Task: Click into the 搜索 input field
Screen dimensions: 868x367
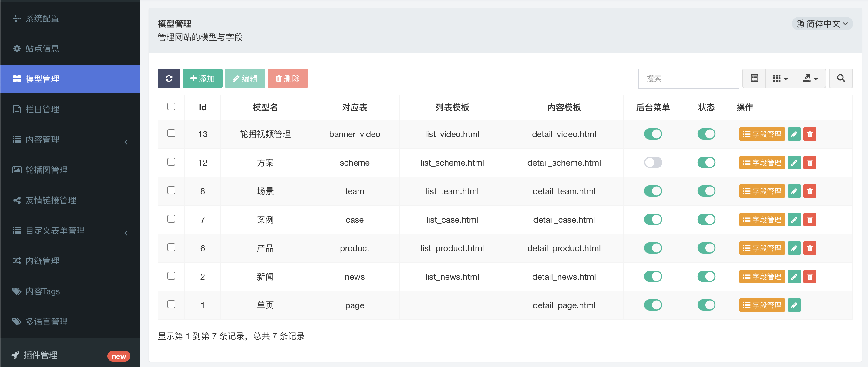Action: (x=688, y=79)
